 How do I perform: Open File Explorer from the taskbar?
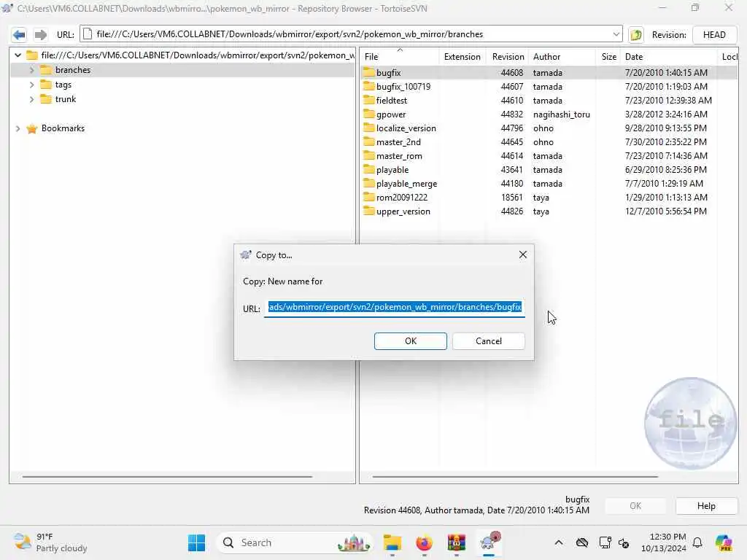[x=392, y=542]
